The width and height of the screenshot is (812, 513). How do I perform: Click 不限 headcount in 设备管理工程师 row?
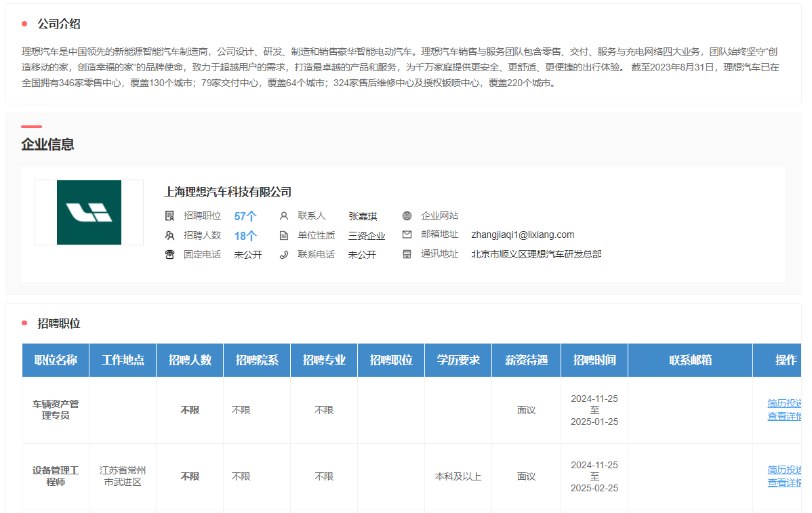tap(190, 476)
